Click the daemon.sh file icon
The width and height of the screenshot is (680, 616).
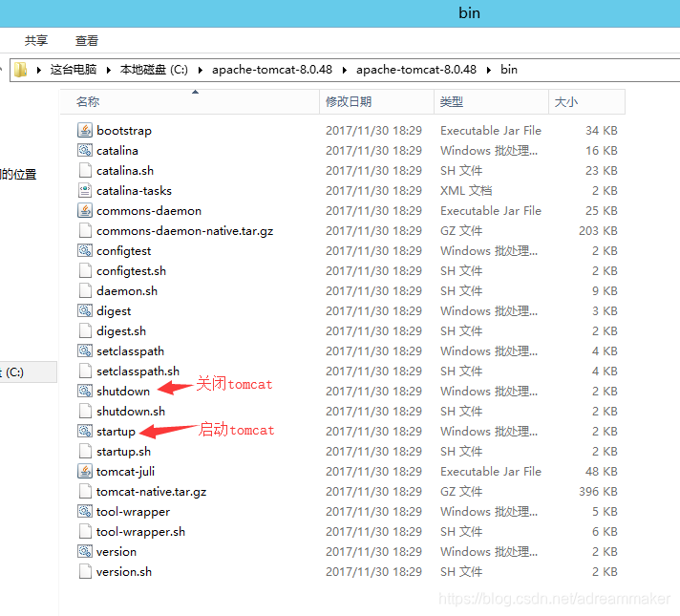(x=85, y=290)
